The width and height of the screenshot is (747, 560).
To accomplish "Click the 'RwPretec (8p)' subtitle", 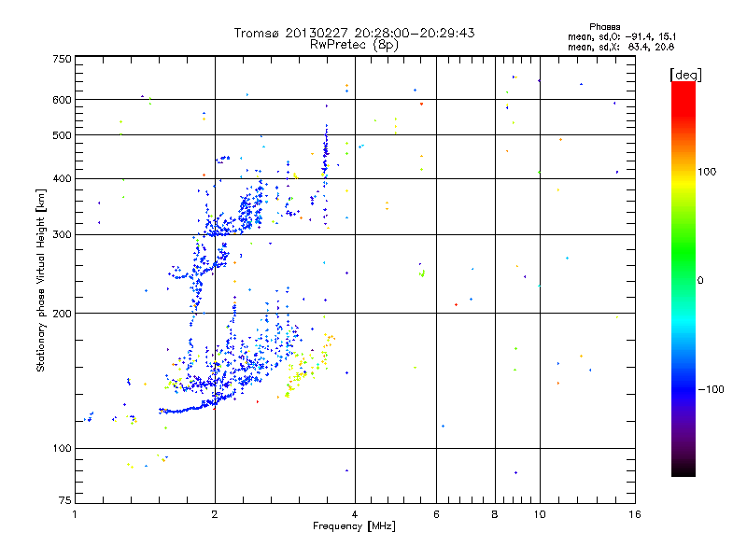I will 355,45.
